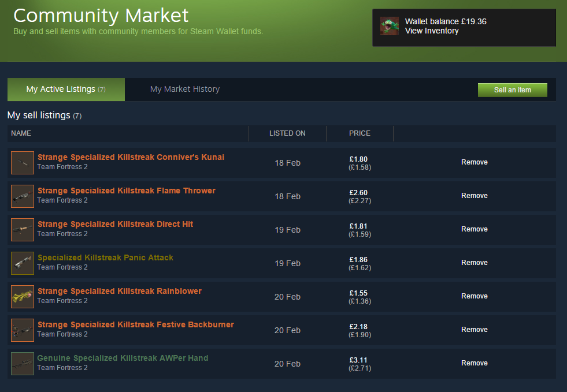567x392 pixels.
Task: Click the £2.18 price for Festive Backburner
Action: tap(358, 327)
